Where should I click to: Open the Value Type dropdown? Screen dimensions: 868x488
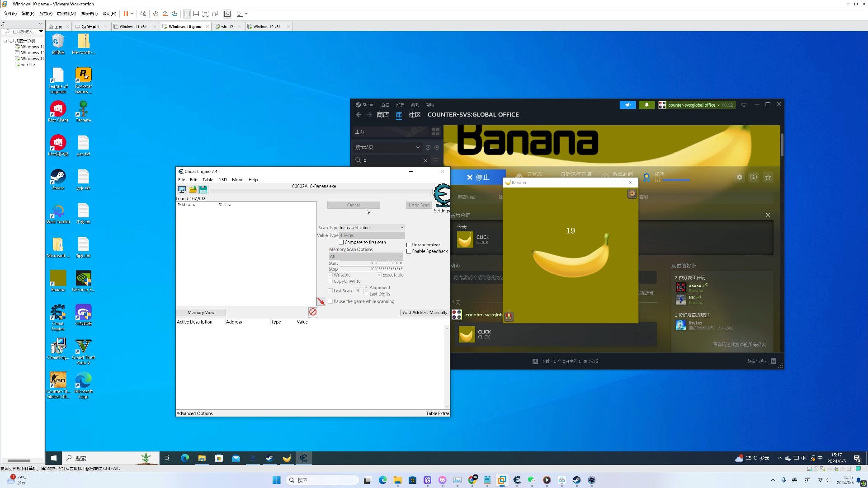[x=372, y=235]
